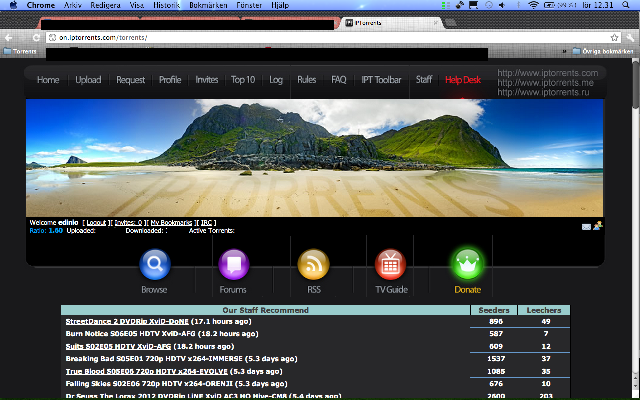
Task: Click the Wi-Fi status icon
Action: click(x=533, y=5)
